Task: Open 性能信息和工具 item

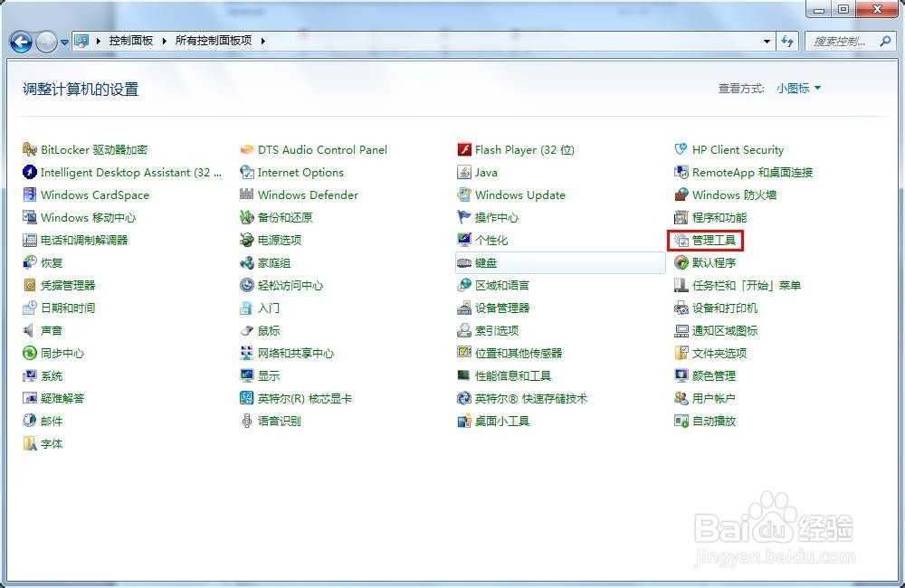Action: click(x=512, y=375)
